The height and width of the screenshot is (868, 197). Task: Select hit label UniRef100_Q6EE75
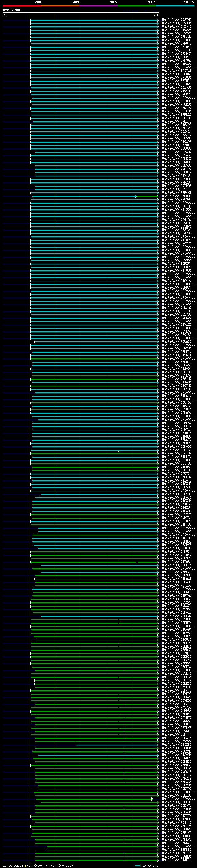pos(177,565)
